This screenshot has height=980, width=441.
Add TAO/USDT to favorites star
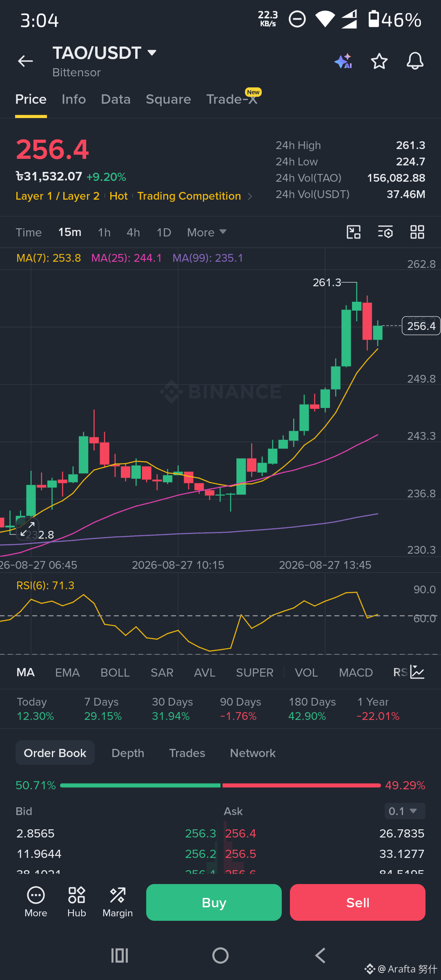coord(379,61)
